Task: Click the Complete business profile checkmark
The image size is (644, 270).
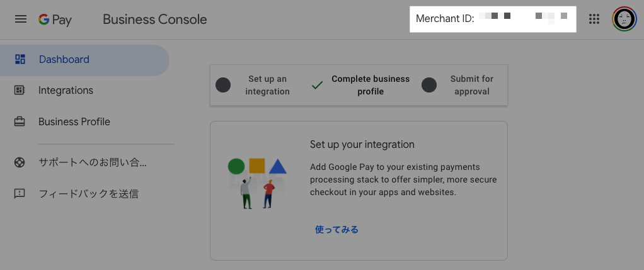Action: [x=317, y=86]
